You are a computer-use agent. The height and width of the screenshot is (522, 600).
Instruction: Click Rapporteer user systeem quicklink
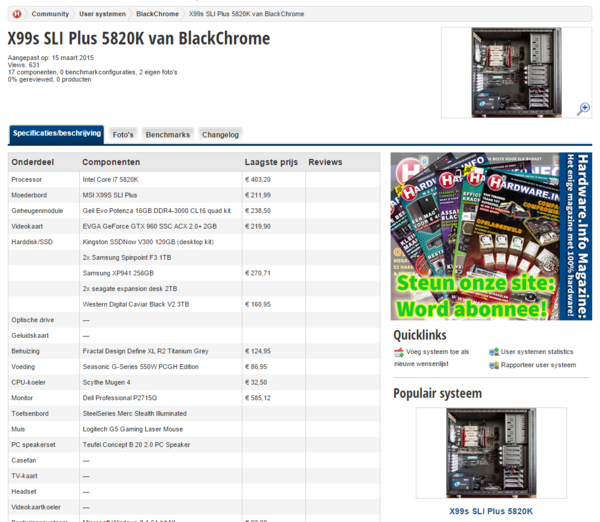pyautogui.click(x=538, y=365)
